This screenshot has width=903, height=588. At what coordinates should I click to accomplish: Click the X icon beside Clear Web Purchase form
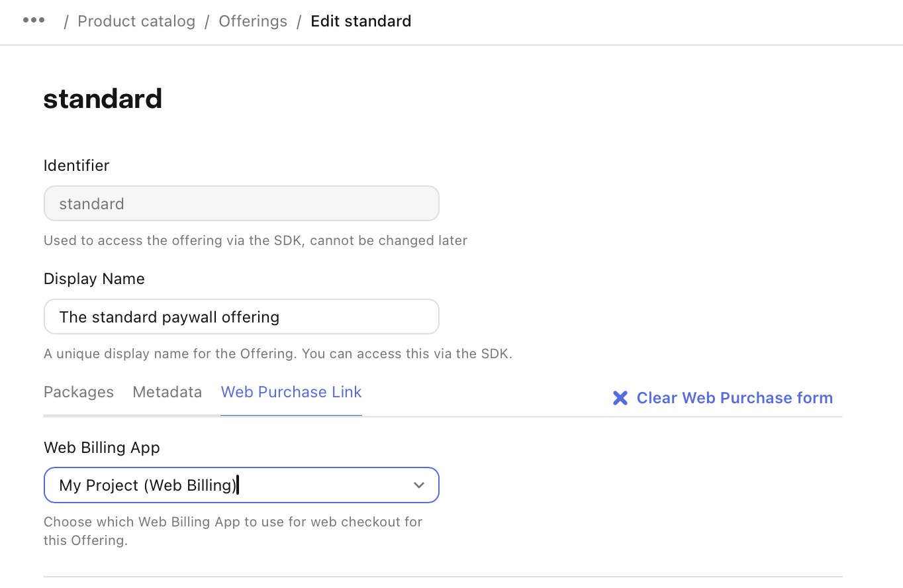[620, 398]
